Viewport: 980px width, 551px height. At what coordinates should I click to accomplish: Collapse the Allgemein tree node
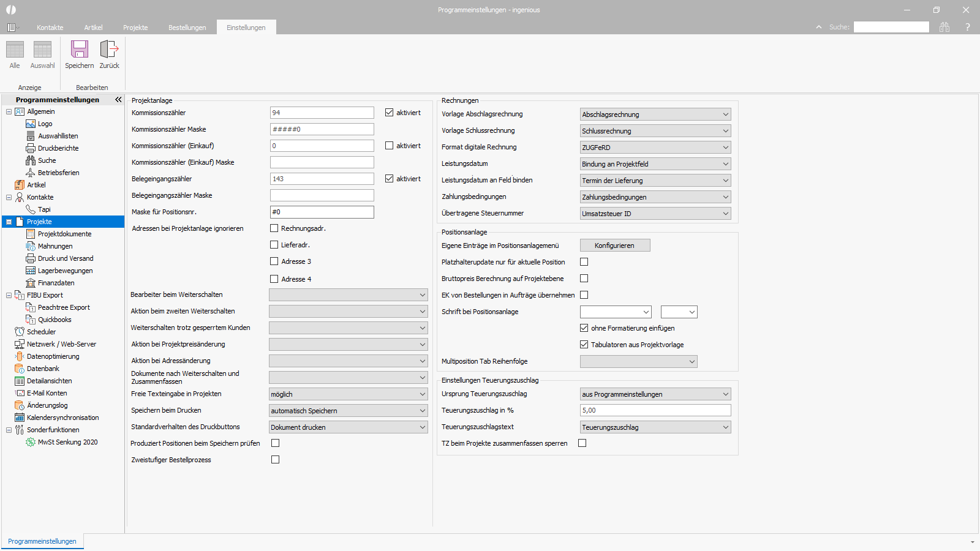(x=9, y=111)
